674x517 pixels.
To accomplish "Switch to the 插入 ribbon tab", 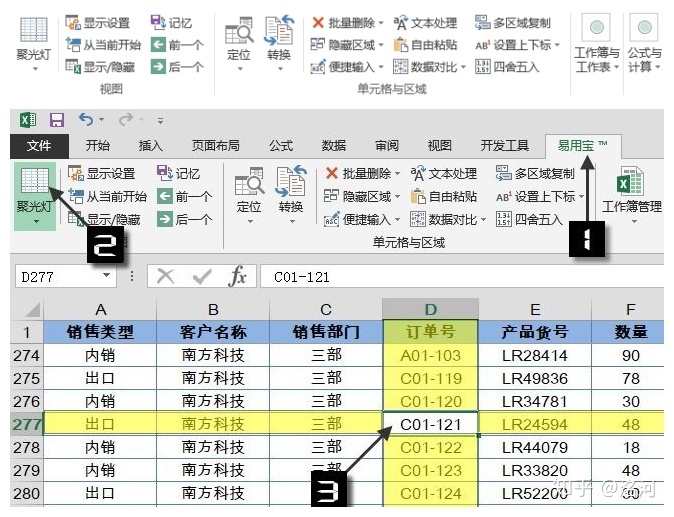I will pos(150,146).
